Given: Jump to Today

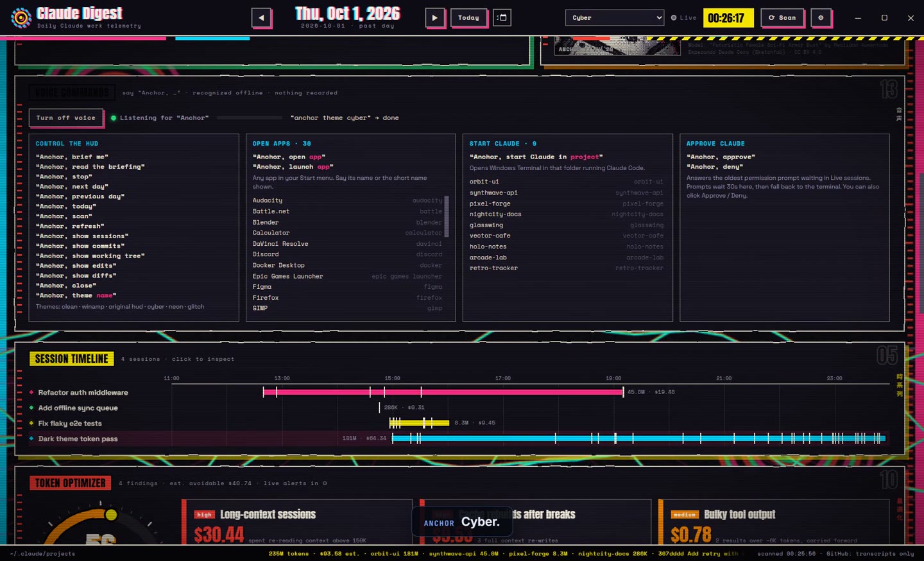Looking at the screenshot, I should point(468,18).
